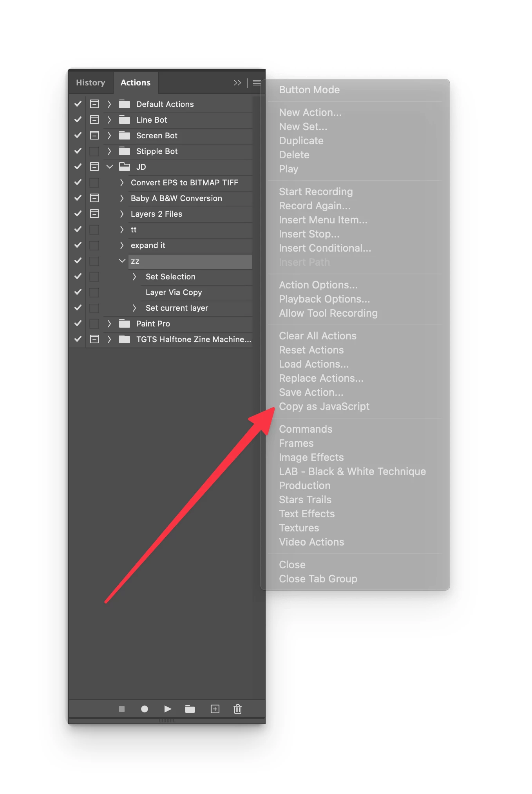Toggle dialog icon for JD set
The image size is (532, 794).
coord(94,167)
